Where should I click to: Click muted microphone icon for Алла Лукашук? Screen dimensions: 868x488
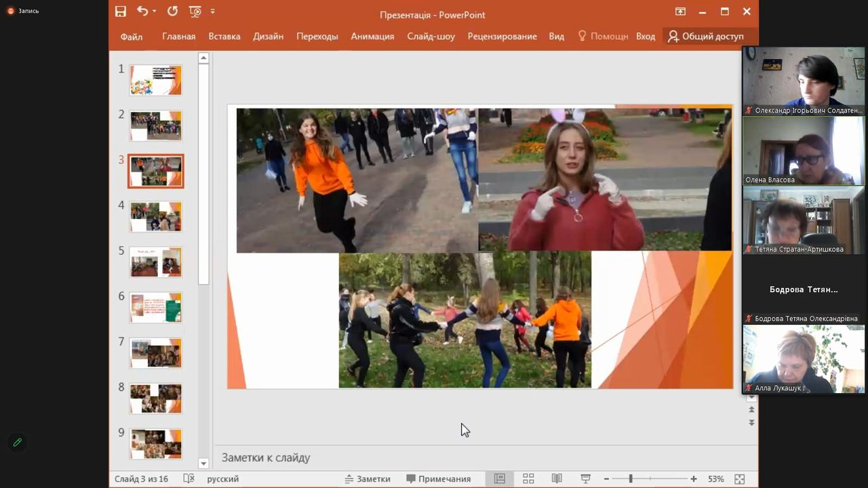(749, 388)
